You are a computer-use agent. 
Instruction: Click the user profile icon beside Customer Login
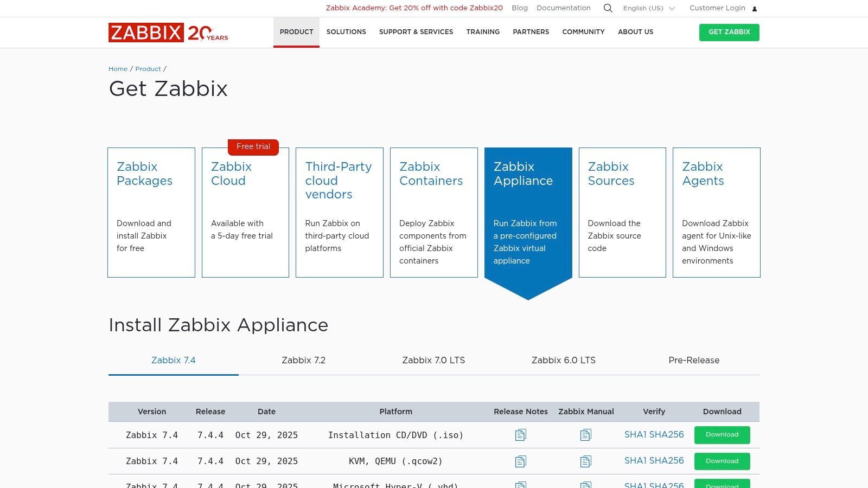click(x=755, y=8)
